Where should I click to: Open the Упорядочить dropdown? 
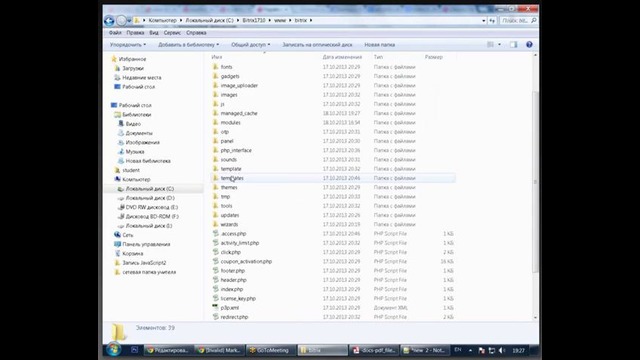point(128,45)
